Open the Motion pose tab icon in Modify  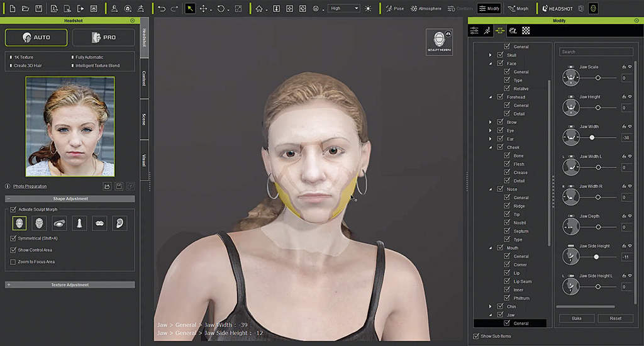(487, 30)
